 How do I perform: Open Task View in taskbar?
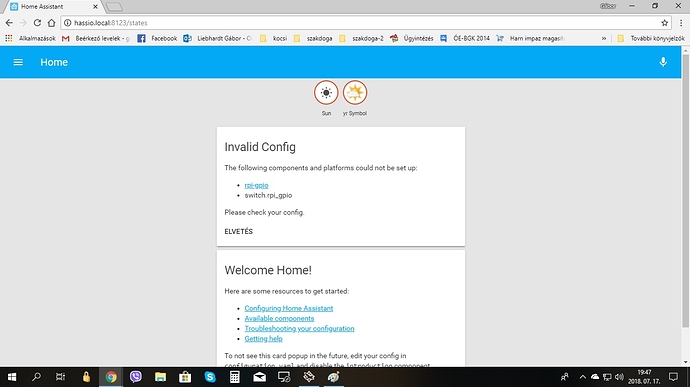coord(61,377)
